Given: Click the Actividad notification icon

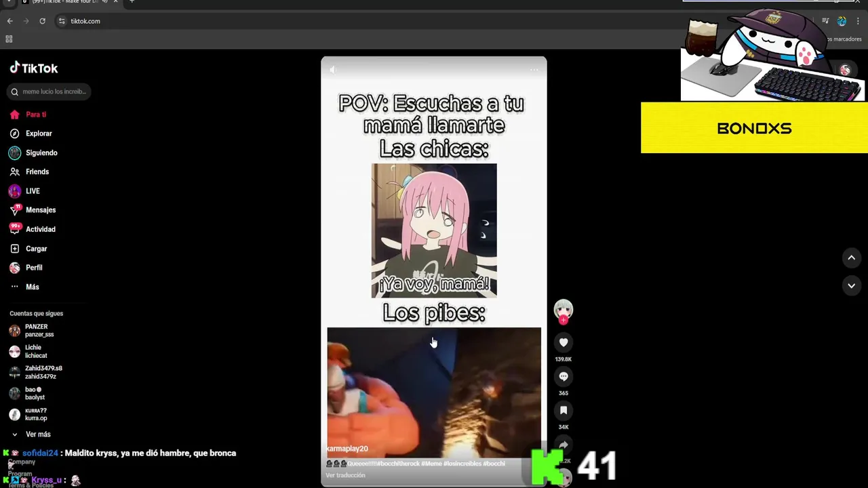Looking at the screenshot, I should pos(15,228).
